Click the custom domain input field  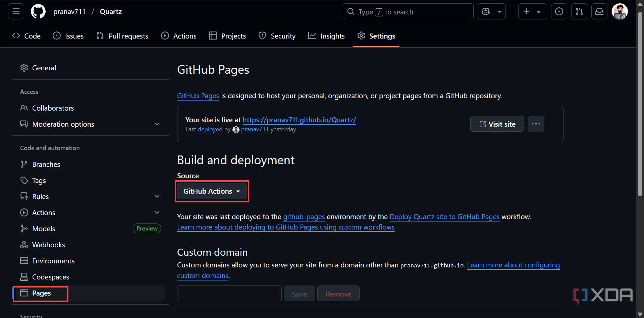pyautogui.click(x=229, y=293)
